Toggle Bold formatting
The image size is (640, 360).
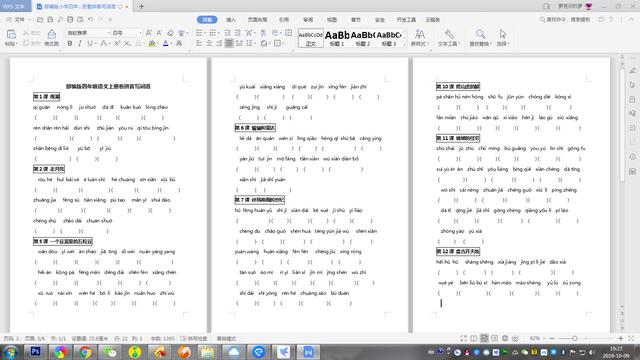pos(70,43)
